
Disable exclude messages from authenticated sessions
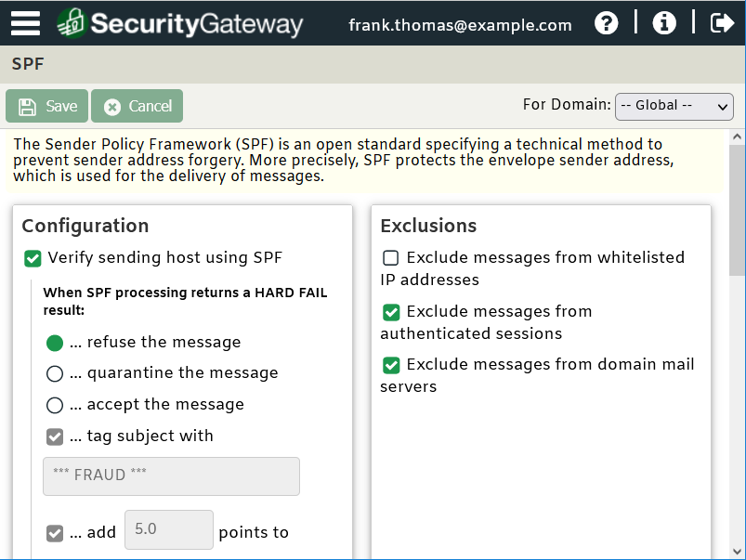(390, 312)
